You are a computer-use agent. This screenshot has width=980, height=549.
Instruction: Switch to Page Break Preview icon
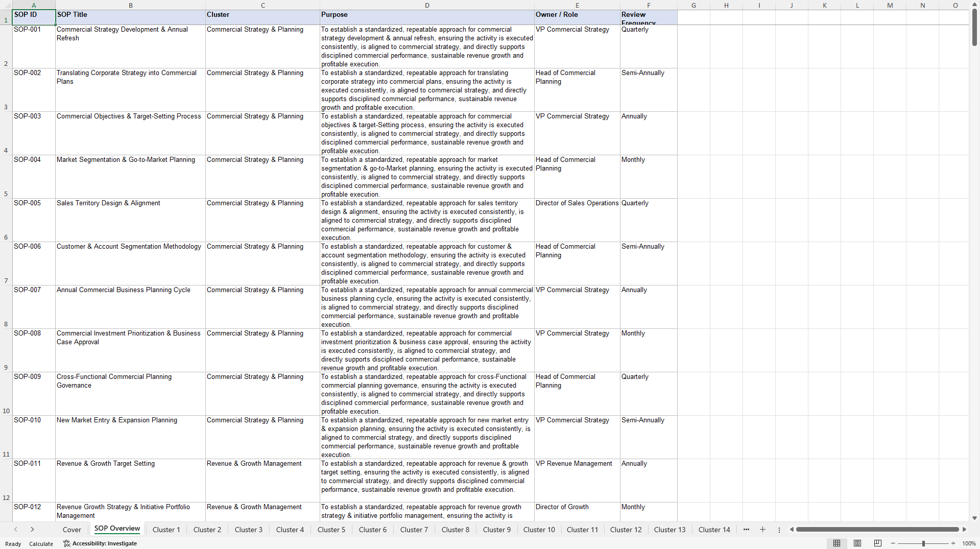click(878, 543)
